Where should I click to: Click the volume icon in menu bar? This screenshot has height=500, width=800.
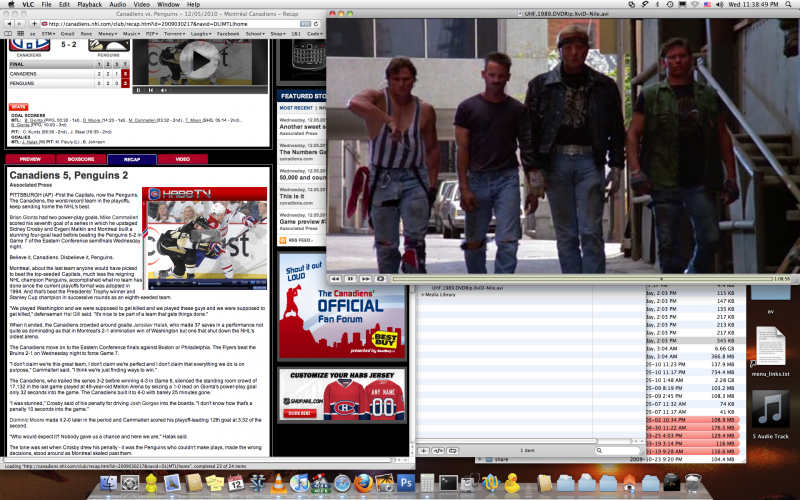pyautogui.click(x=719, y=4)
